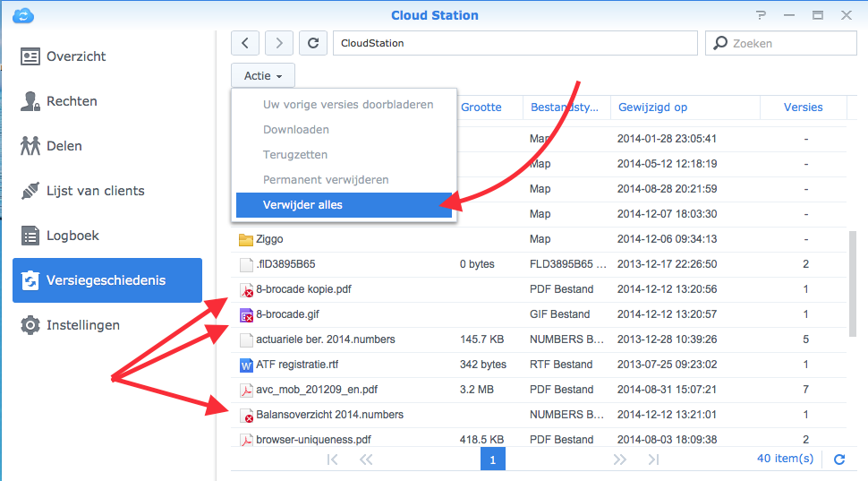Click the forward navigation arrow button
This screenshot has width=868, height=481.
pos(279,43)
